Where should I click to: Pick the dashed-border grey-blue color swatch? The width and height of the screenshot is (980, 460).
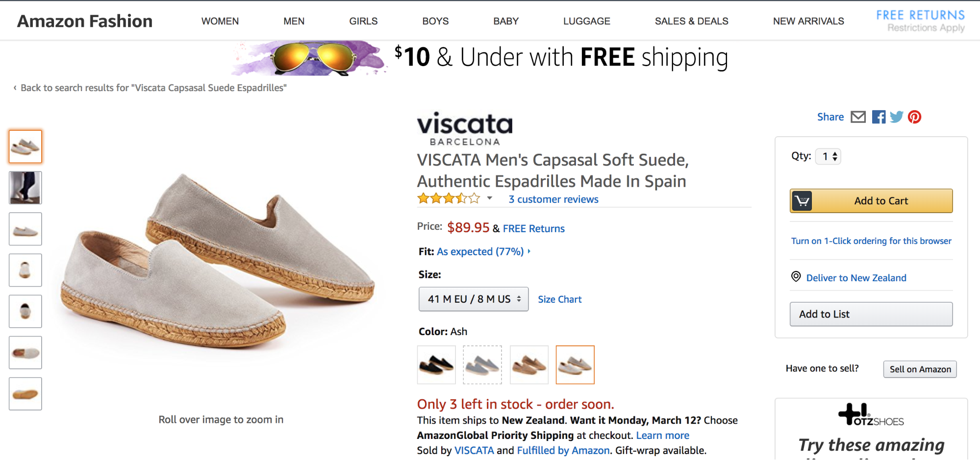(482, 365)
